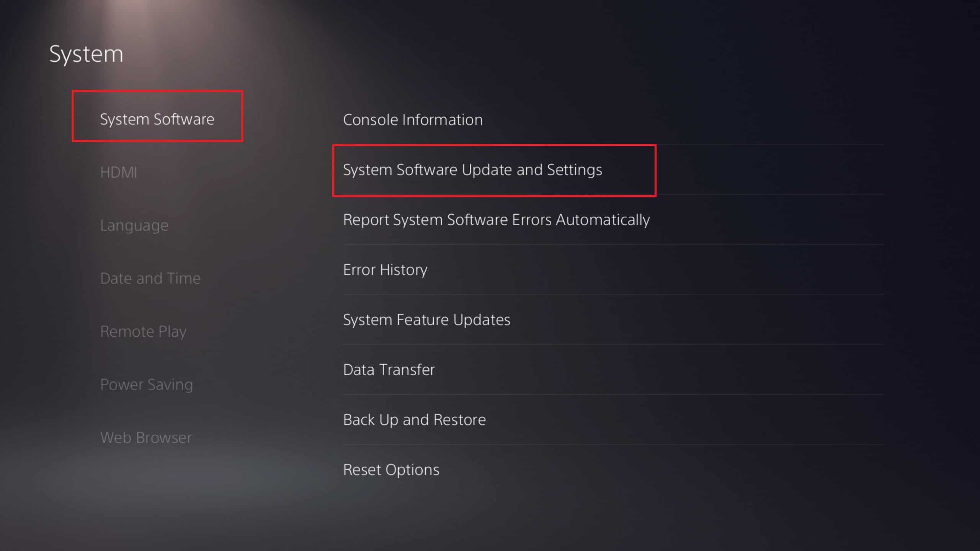Open Power Saving settings category
980x551 pixels.
pos(146,385)
